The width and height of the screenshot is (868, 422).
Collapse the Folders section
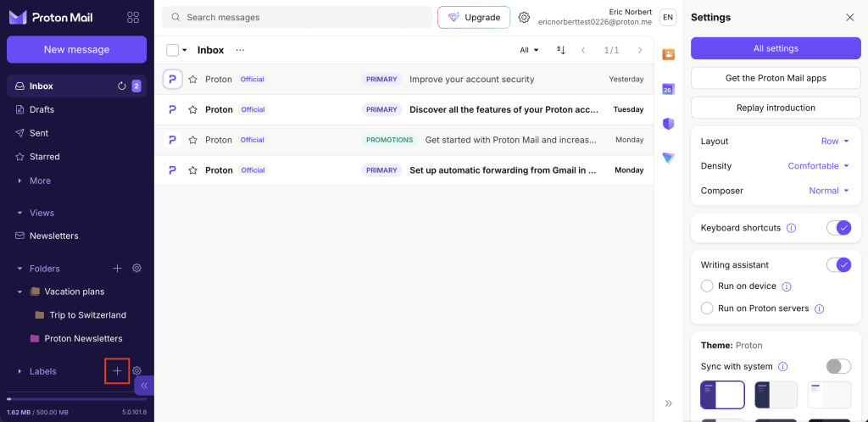[20, 269]
